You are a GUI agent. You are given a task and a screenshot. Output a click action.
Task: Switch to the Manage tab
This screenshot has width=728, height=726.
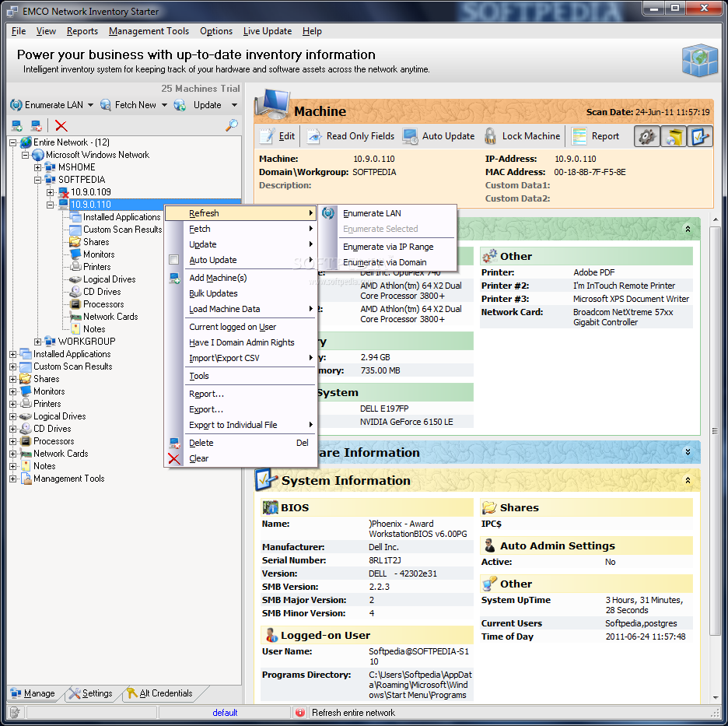pos(33,693)
